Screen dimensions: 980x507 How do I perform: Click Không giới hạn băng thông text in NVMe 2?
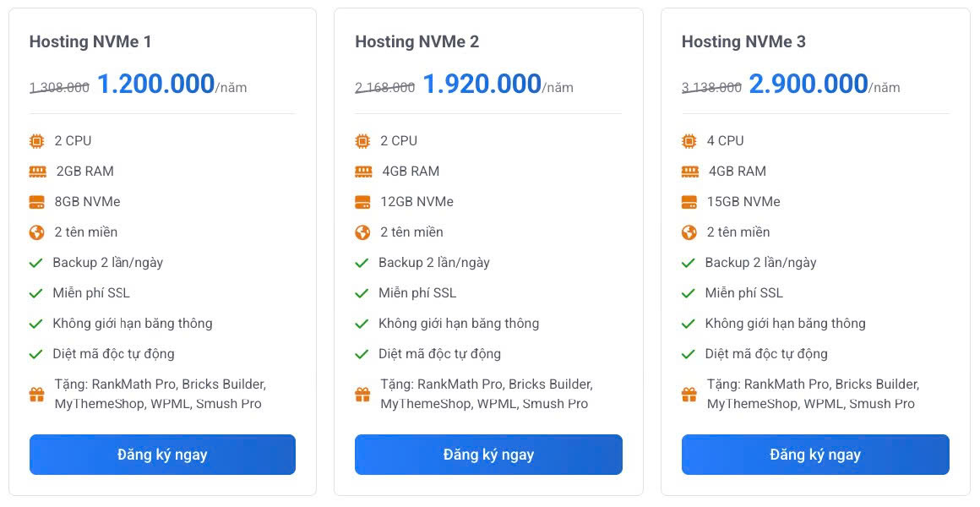click(x=459, y=324)
